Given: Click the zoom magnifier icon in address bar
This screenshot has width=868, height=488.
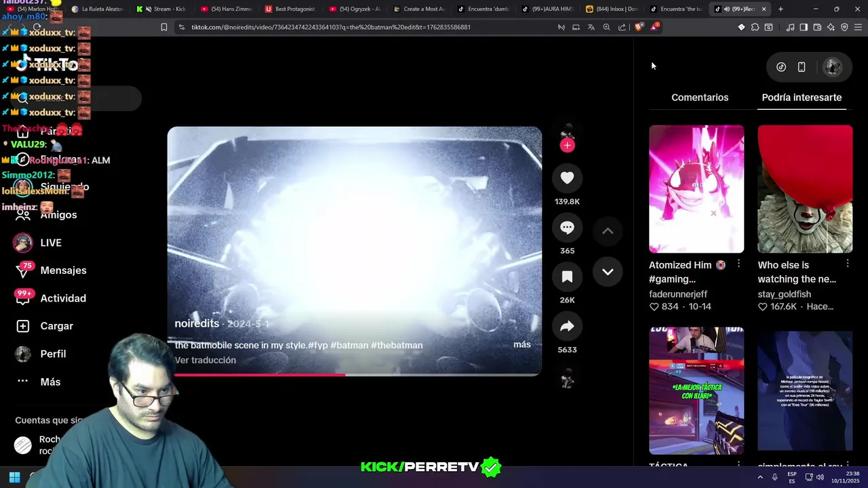Looking at the screenshot, I should [606, 27].
